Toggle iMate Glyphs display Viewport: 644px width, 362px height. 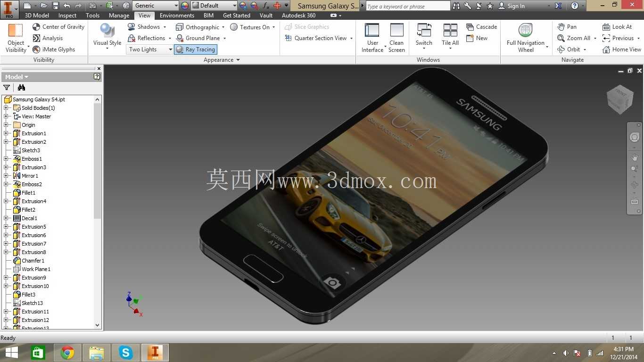coord(54,49)
